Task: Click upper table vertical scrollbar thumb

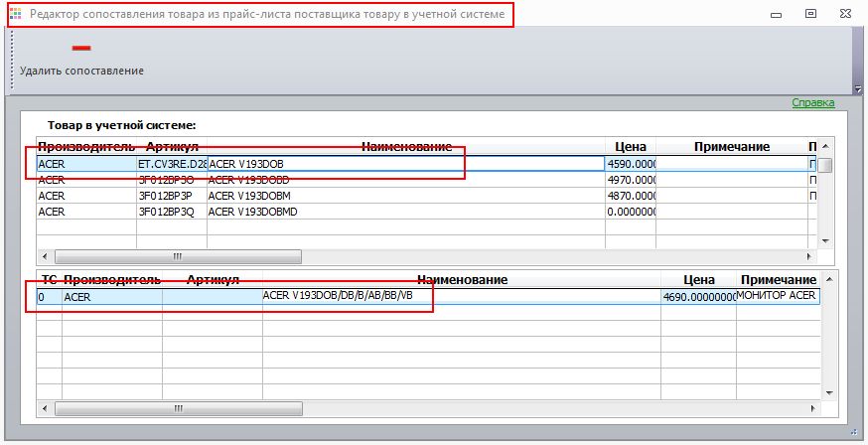Action: pyautogui.click(x=825, y=166)
